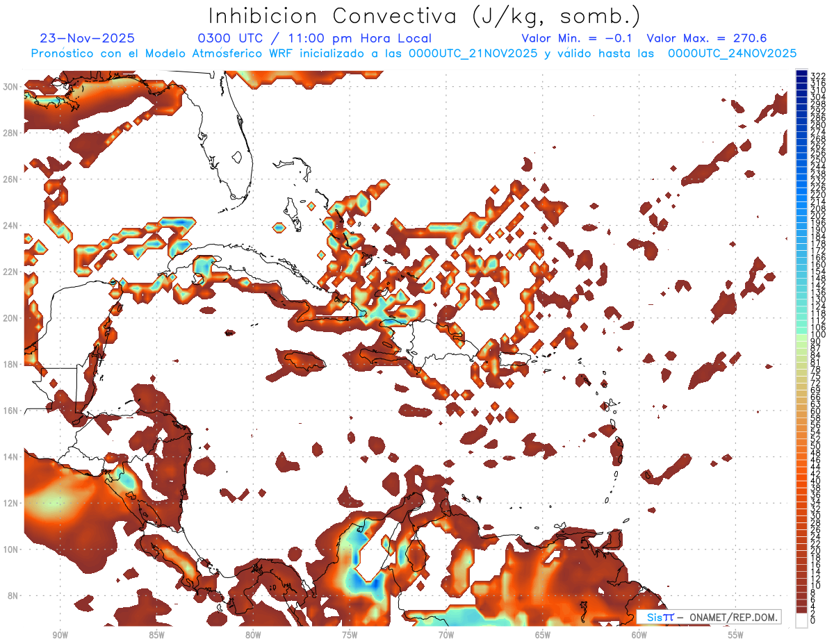This screenshot has height=644, width=834.
Task: Click the '65W' longitude label
Action: (x=543, y=634)
